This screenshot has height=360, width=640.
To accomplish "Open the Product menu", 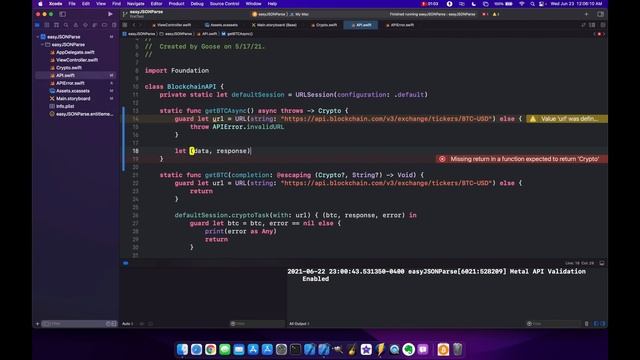I will 176,4.
